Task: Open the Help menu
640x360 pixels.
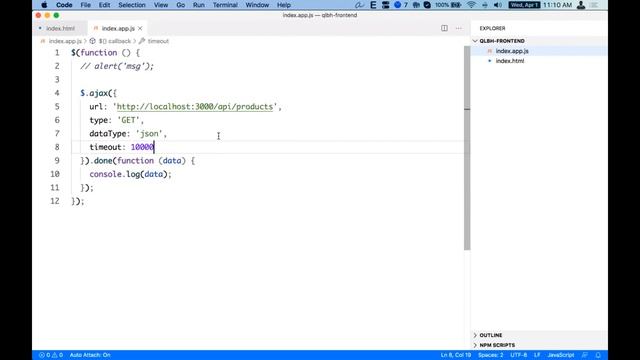Action: [284, 5]
